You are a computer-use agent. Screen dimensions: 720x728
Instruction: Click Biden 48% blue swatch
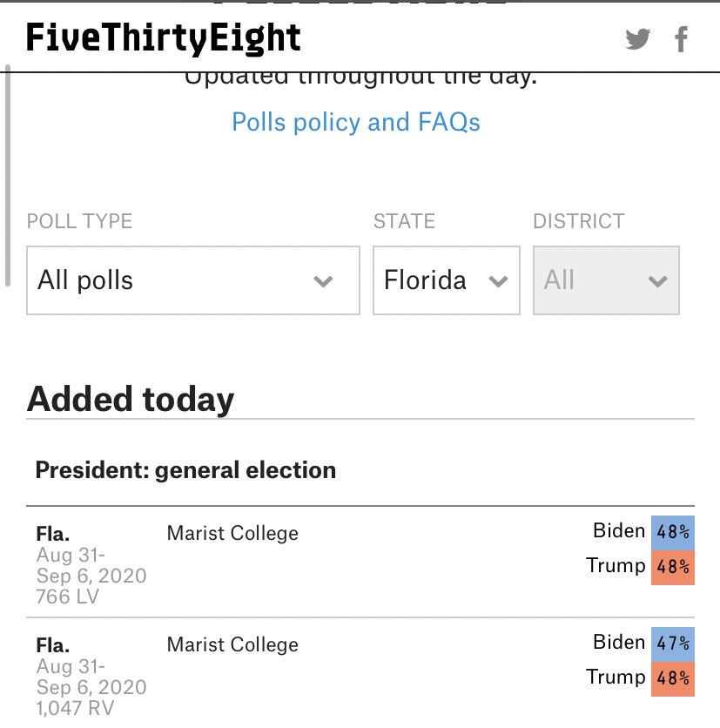coord(673,531)
